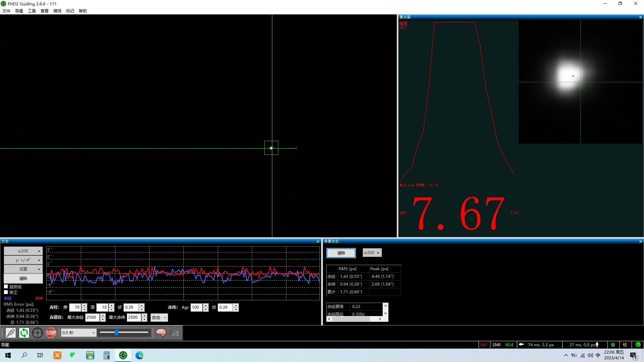The height and width of the screenshot is (362, 644).
Task: Open the x:200 dropdown in guiding stats
Action: click(372, 253)
